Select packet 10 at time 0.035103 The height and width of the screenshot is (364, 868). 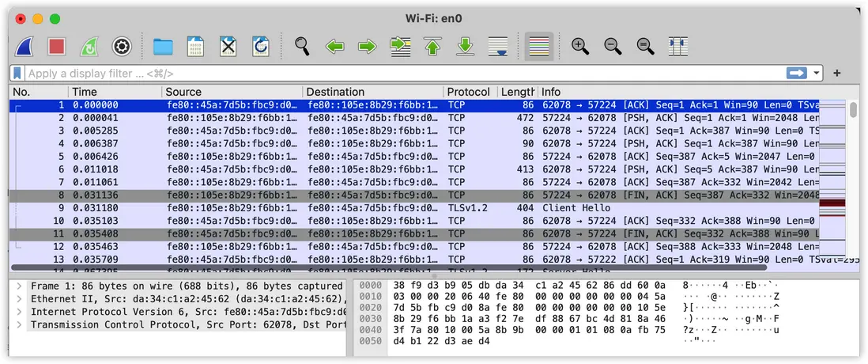point(414,221)
